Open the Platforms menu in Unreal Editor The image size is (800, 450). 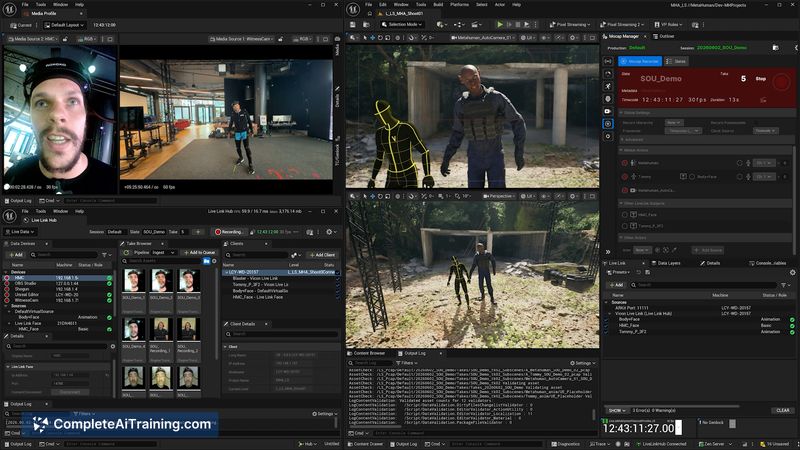pos(459,5)
